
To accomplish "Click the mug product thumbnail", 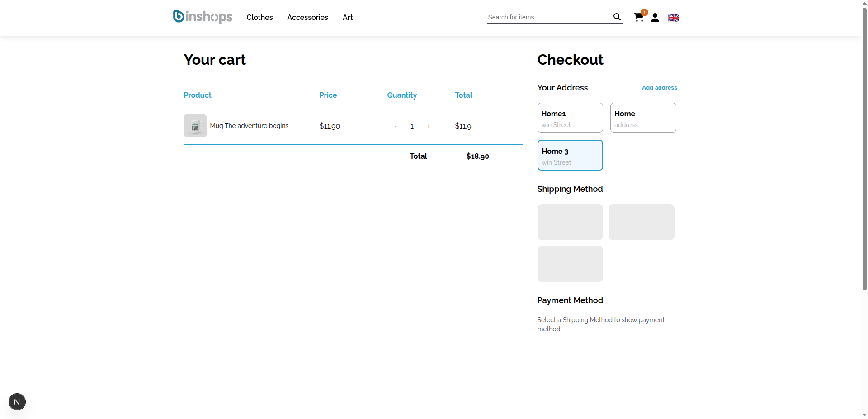I will click(195, 126).
